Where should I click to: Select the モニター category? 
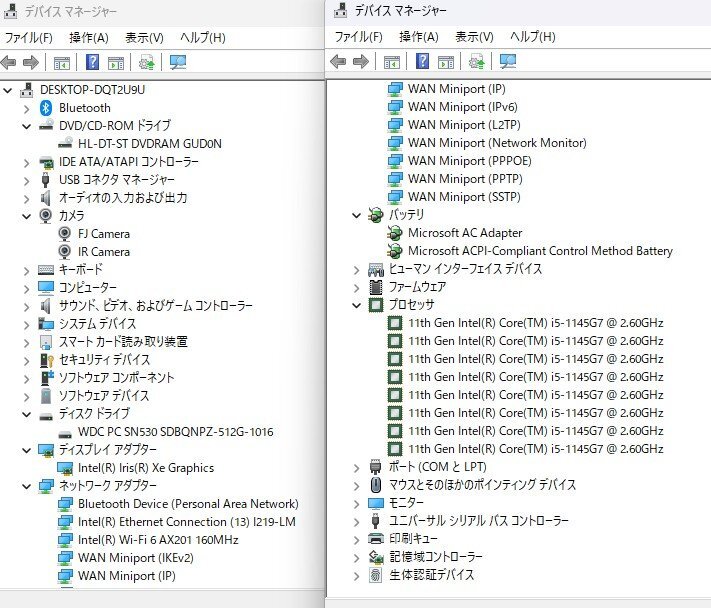406,503
